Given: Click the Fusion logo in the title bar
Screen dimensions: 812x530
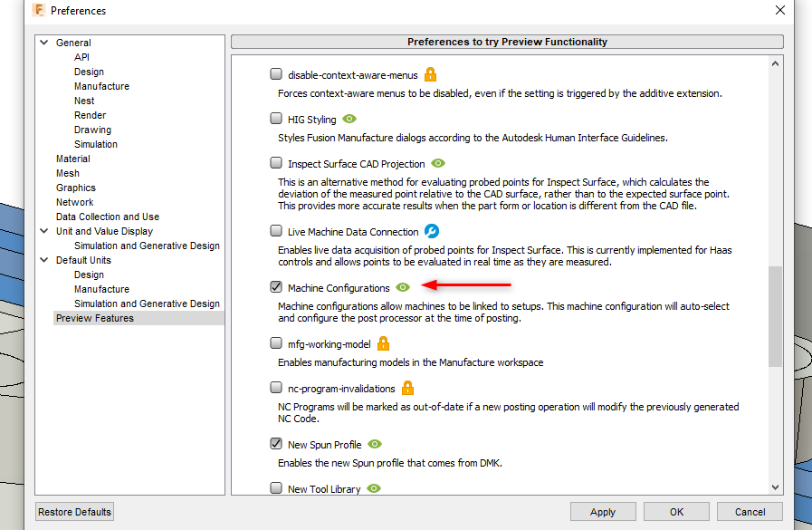Looking at the screenshot, I should [x=36, y=10].
